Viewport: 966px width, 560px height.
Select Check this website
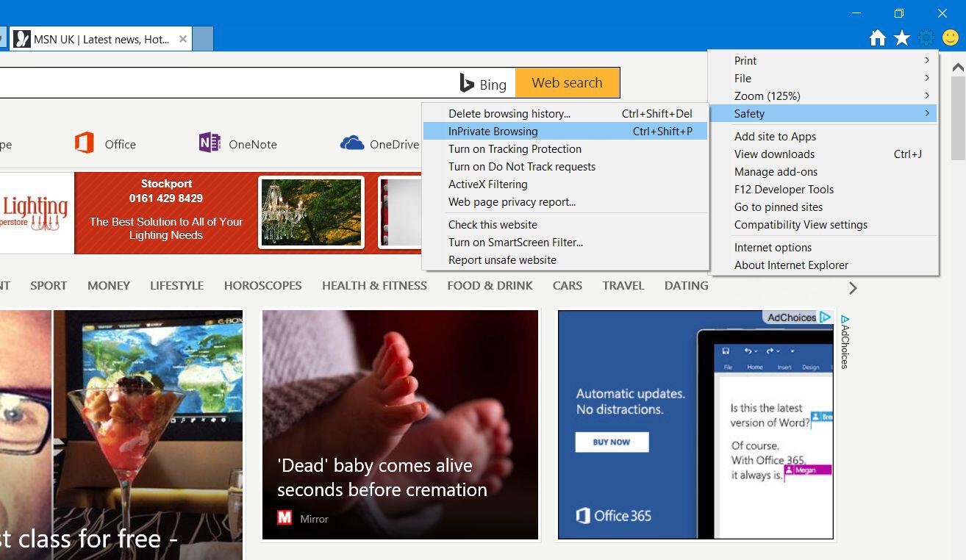(565, 224)
